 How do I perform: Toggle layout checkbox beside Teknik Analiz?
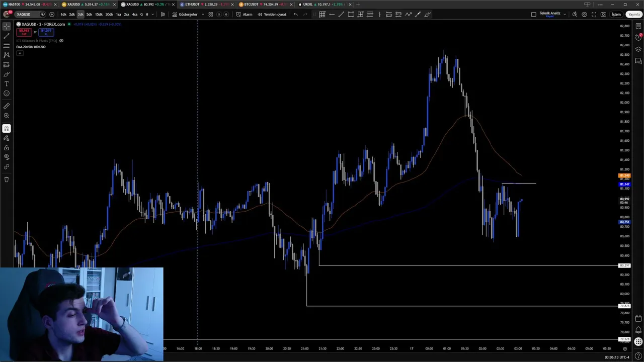pos(534,15)
